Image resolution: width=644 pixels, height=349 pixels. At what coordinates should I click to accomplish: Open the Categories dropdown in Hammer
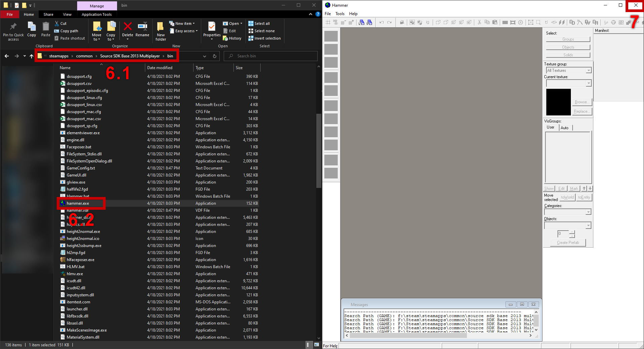tap(588, 212)
